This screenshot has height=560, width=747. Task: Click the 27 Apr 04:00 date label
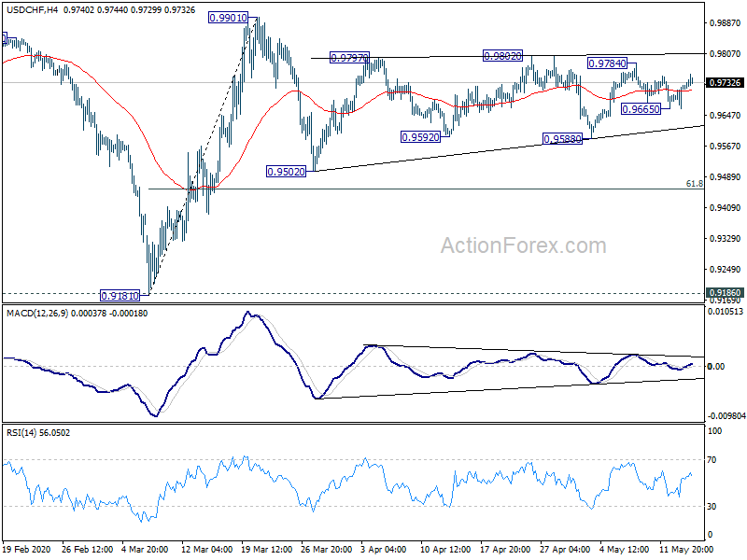tap(565, 549)
